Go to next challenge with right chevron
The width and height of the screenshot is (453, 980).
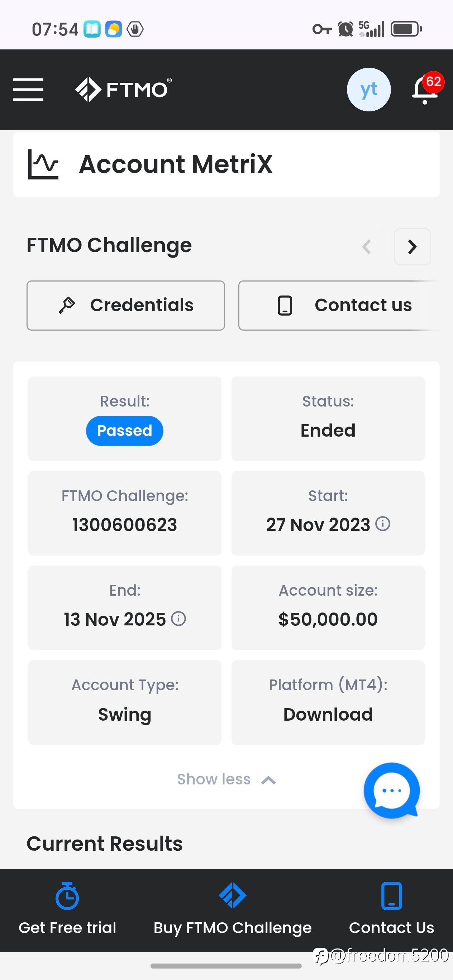(412, 246)
